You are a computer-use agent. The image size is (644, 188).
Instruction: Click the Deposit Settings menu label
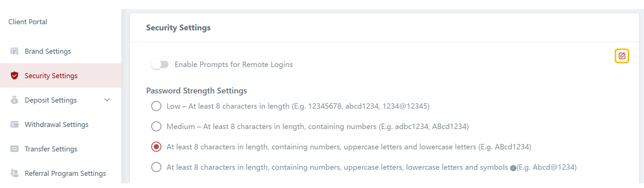coord(50,100)
